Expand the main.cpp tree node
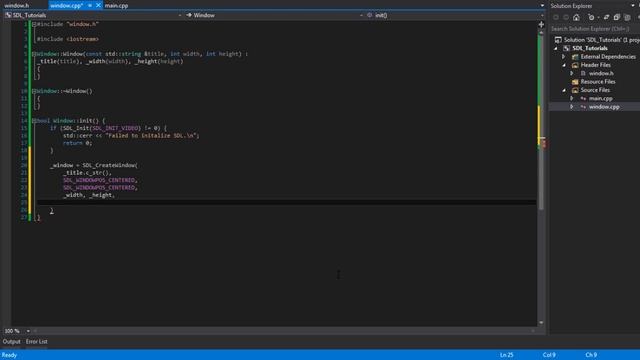The height and width of the screenshot is (360, 640). coord(572,98)
